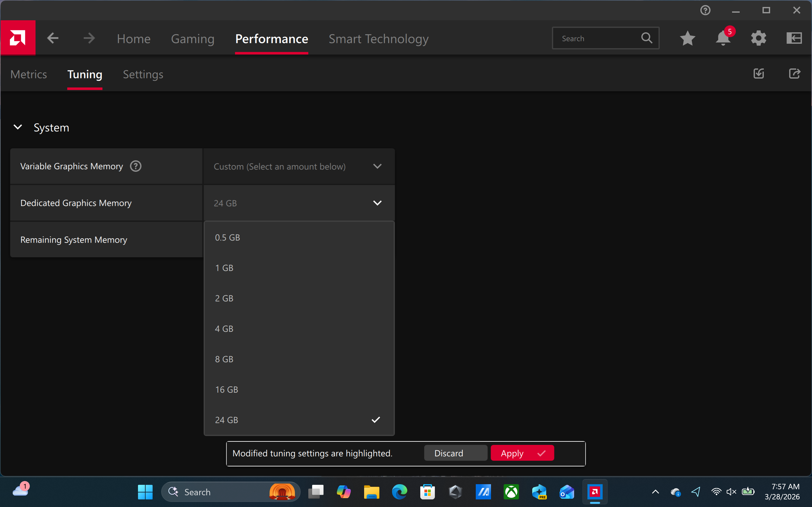Switch to the Metrics tab
This screenshot has height=507, width=812.
point(29,74)
